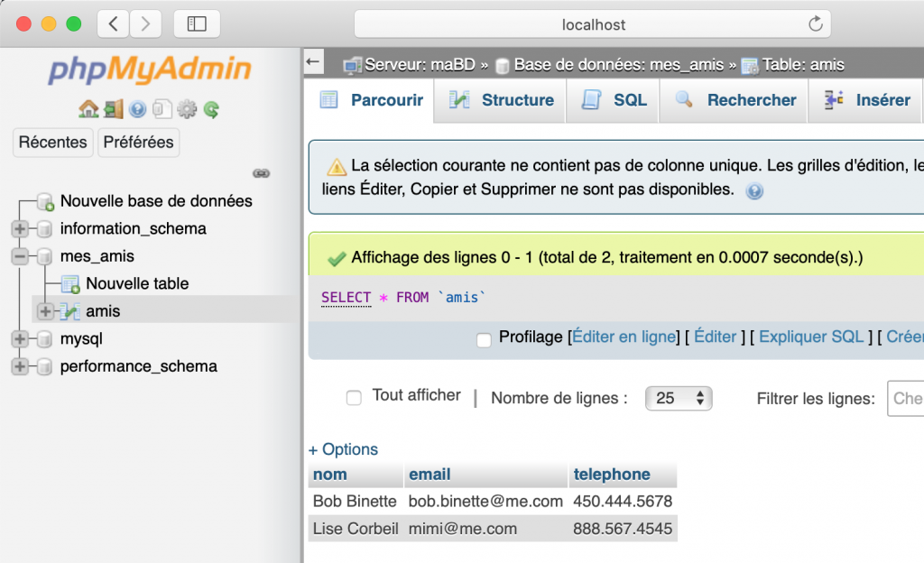Switch to the Structure tab

(x=502, y=100)
